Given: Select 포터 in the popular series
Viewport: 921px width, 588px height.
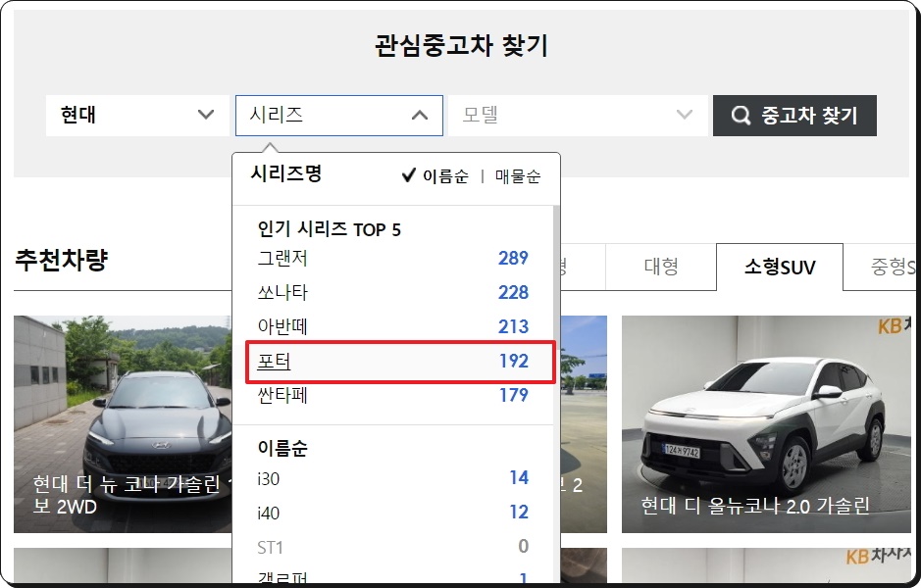Looking at the screenshot, I should click(400, 362).
